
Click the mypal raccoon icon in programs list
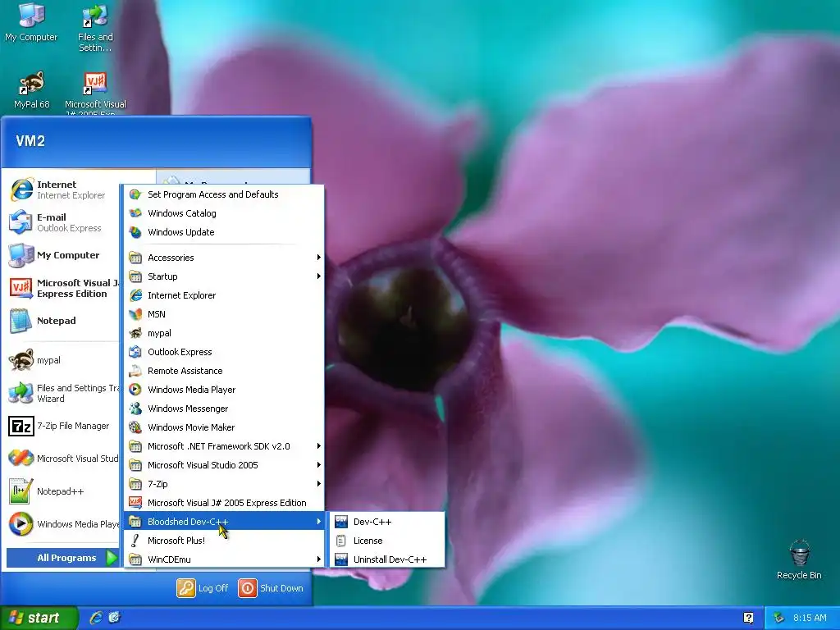(135, 333)
